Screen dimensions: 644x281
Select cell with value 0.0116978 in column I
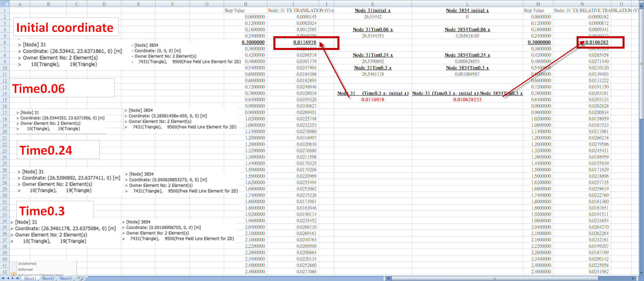pyautogui.click(x=305, y=42)
